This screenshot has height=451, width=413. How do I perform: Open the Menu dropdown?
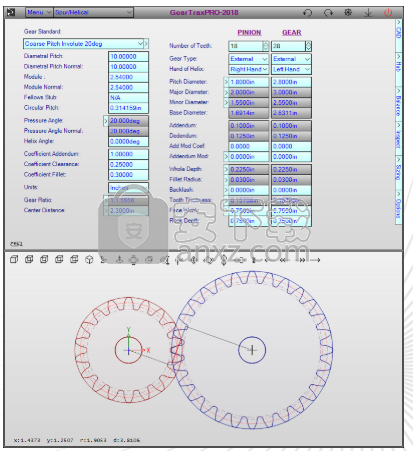39,12
